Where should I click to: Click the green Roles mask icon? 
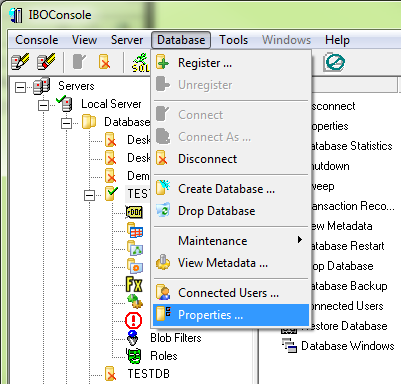tap(134, 356)
